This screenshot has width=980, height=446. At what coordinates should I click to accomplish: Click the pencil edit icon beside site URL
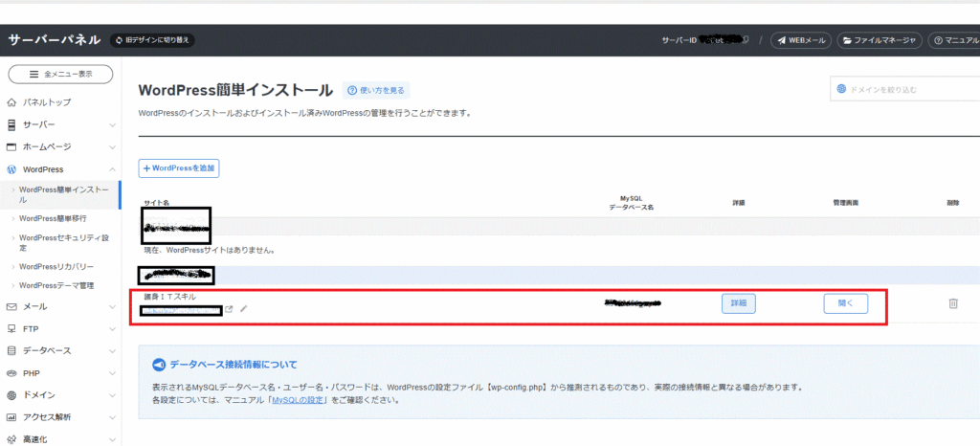point(244,308)
